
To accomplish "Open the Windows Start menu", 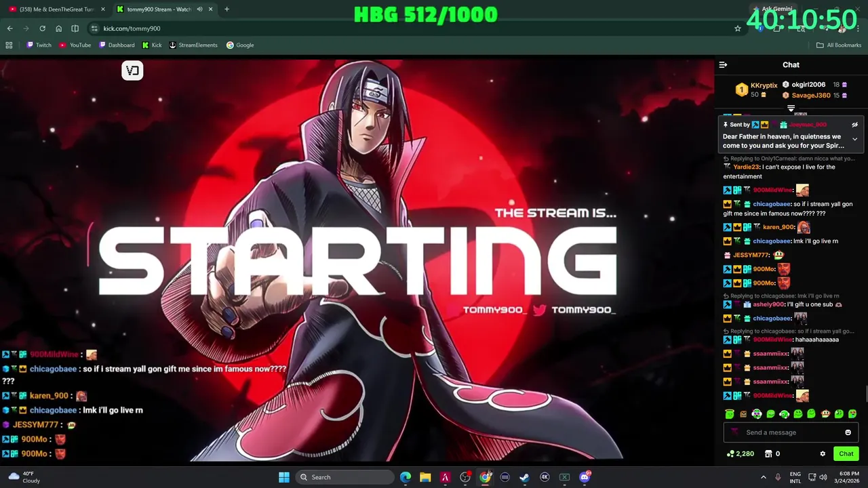I will coord(283,477).
